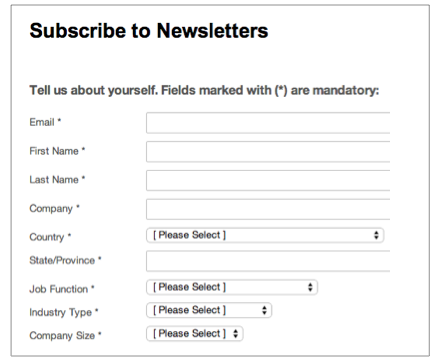
Task: Click the State/Province input field
Action: pos(268,261)
